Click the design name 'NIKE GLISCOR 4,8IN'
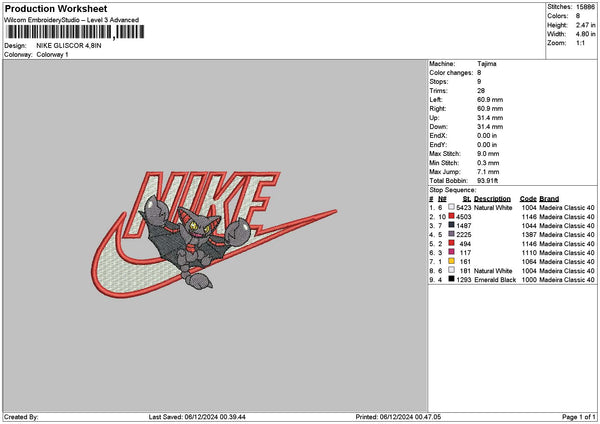Screen dimensions: 600x424 tap(69, 46)
